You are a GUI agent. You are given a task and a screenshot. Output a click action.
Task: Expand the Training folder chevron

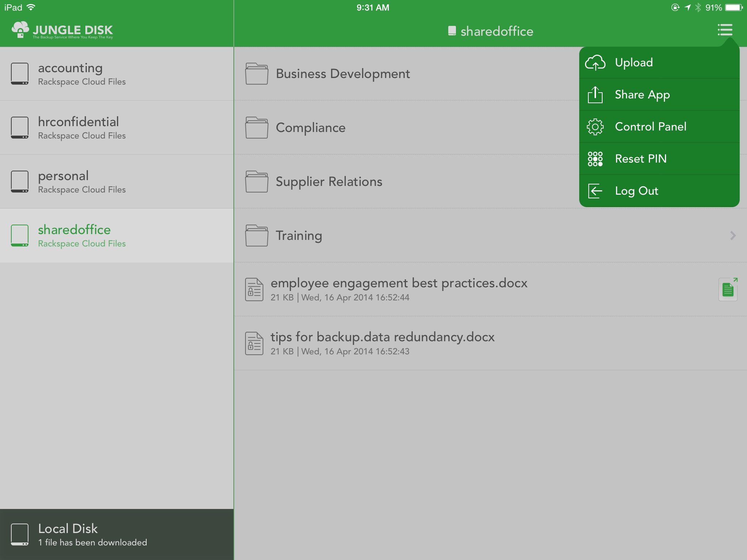[733, 236]
